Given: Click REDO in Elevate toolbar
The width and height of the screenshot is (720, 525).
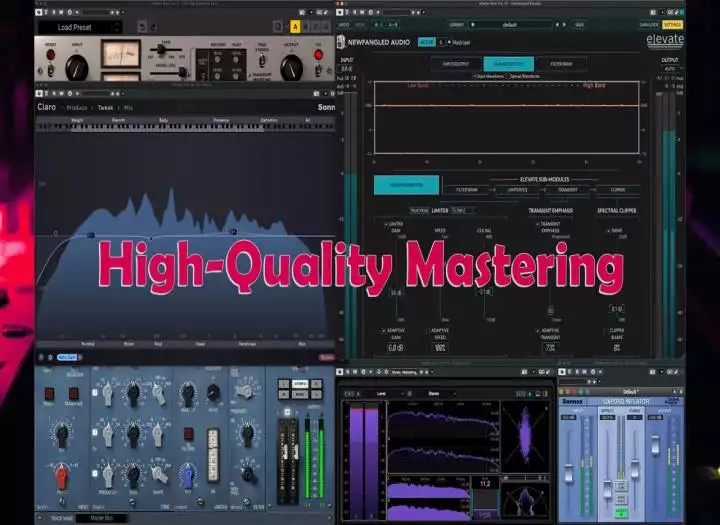Looking at the screenshot, I should click(360, 24).
